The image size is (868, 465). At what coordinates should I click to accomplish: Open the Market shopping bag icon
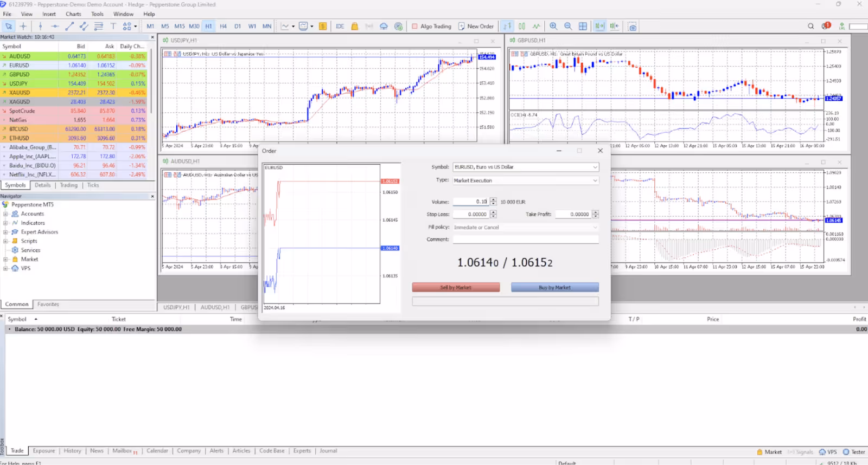(x=355, y=26)
